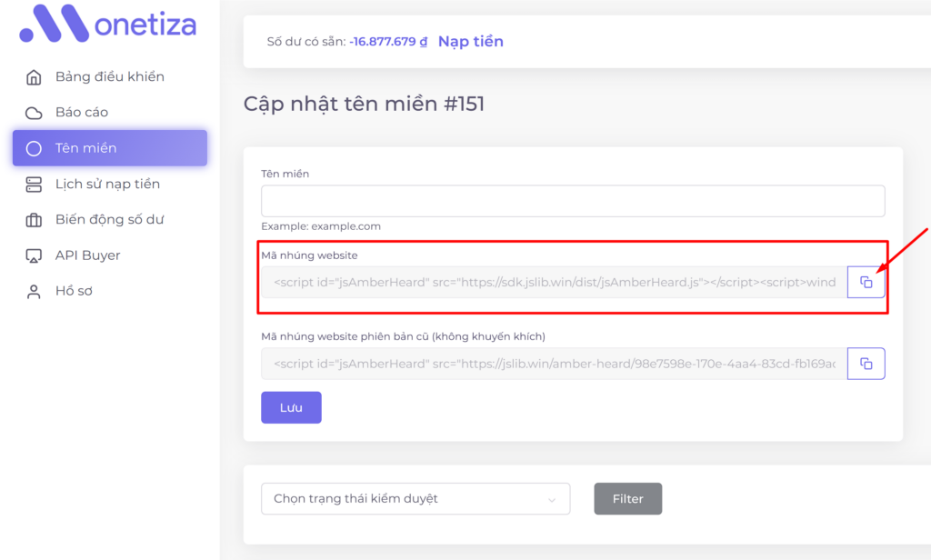Click the monitor icon beside API Buyer

pyautogui.click(x=34, y=256)
